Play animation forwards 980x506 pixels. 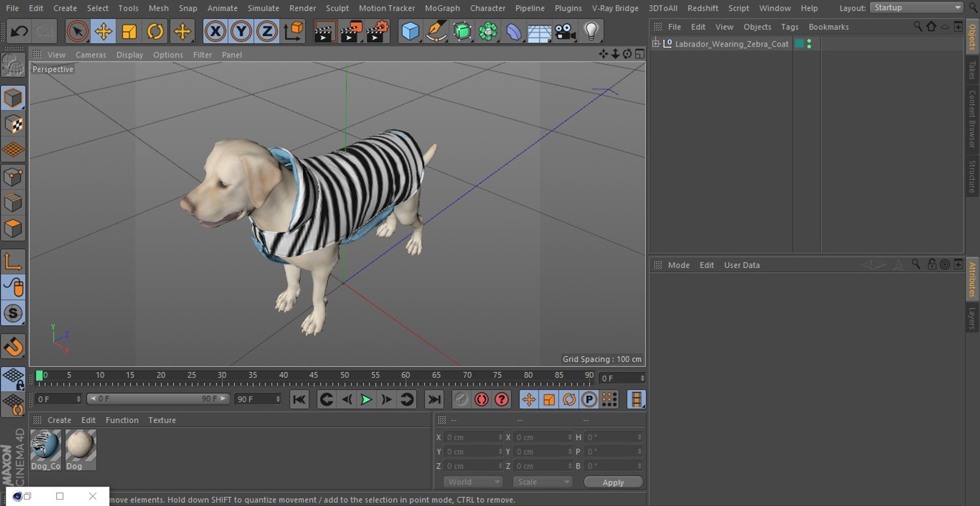[366, 400]
